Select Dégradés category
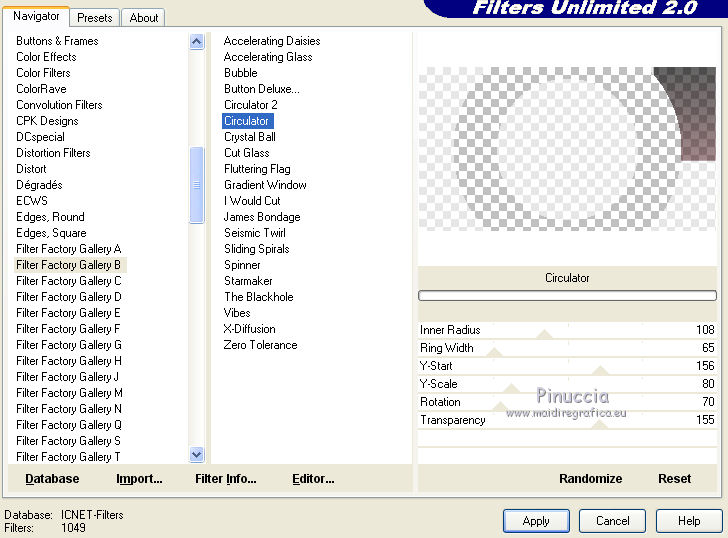The image size is (728, 538). point(39,185)
